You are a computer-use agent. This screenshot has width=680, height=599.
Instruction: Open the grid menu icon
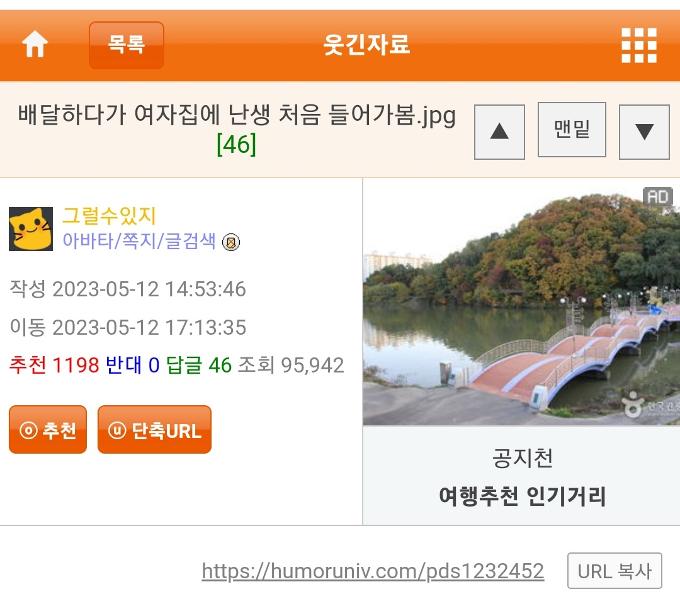(x=639, y=45)
